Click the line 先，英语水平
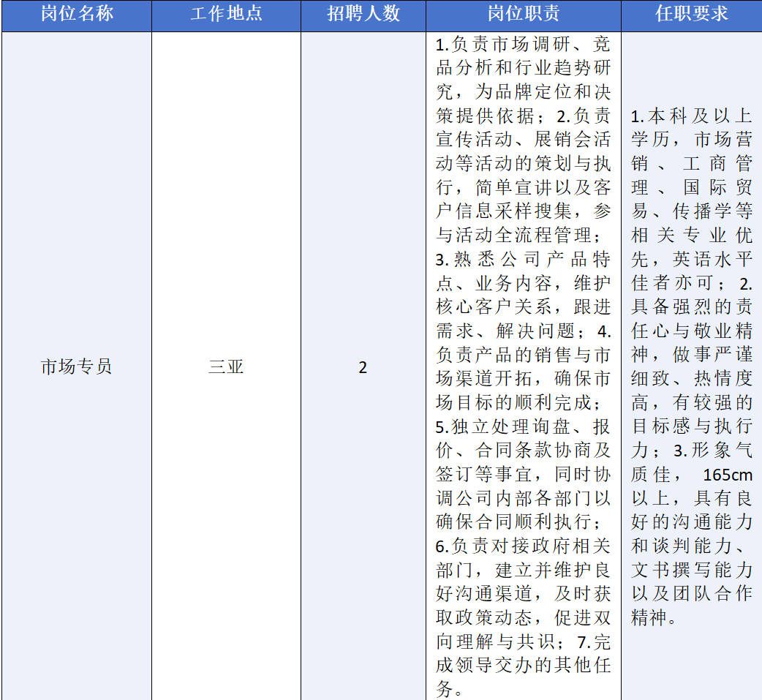The height and width of the screenshot is (700, 762). 691,259
